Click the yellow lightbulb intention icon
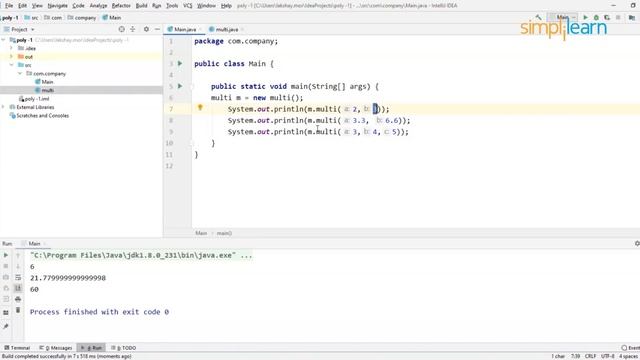This screenshot has height=360, width=640. tap(200, 107)
